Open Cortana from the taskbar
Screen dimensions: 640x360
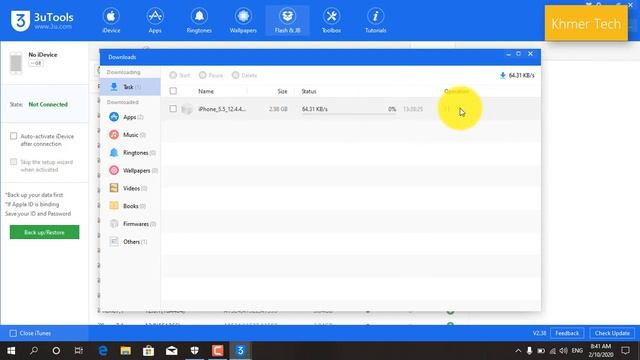click(56, 351)
